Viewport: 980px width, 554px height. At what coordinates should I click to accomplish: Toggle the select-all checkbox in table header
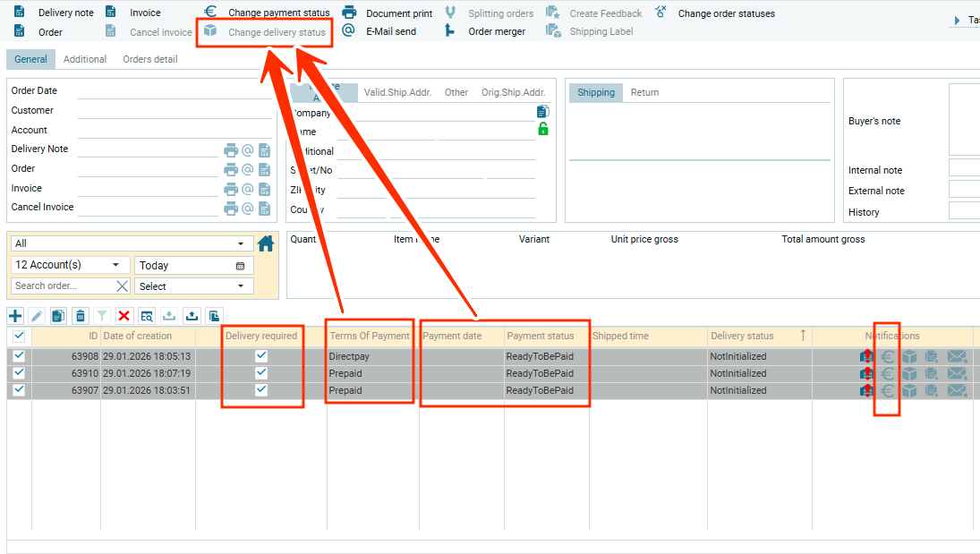pos(19,337)
